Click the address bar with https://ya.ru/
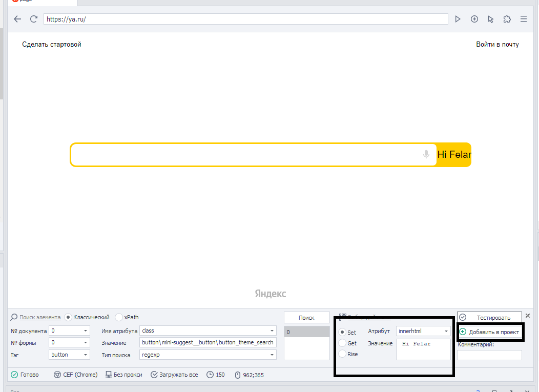 pyautogui.click(x=246, y=19)
